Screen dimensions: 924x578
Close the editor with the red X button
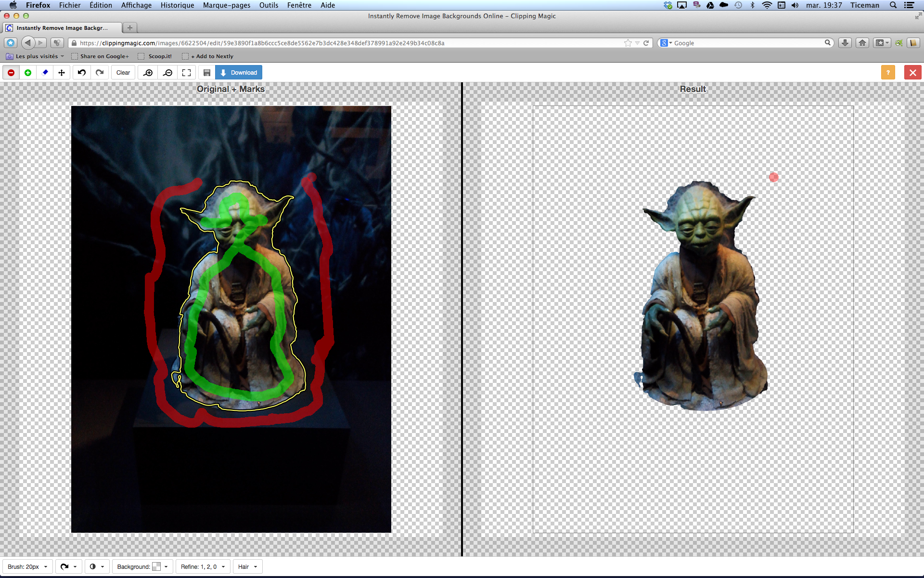pyautogui.click(x=912, y=73)
